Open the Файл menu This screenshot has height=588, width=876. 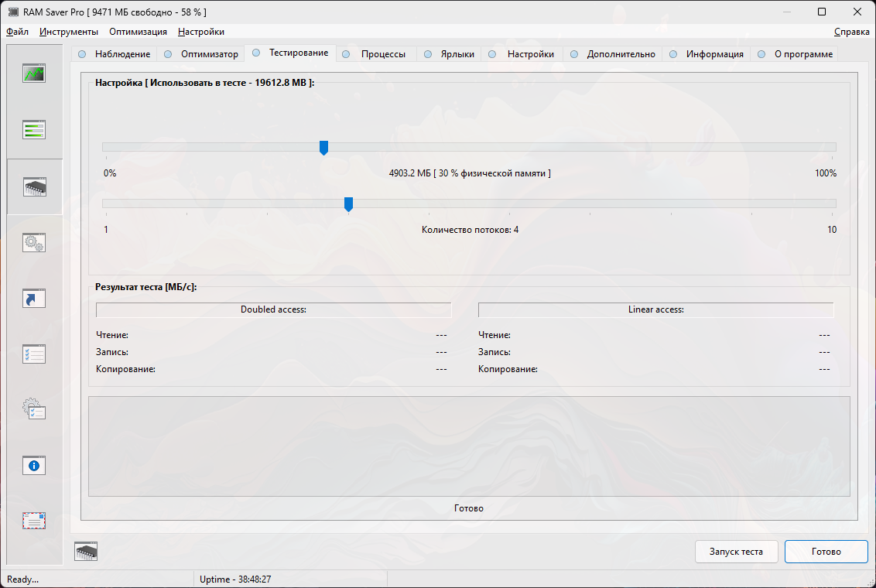pos(17,32)
